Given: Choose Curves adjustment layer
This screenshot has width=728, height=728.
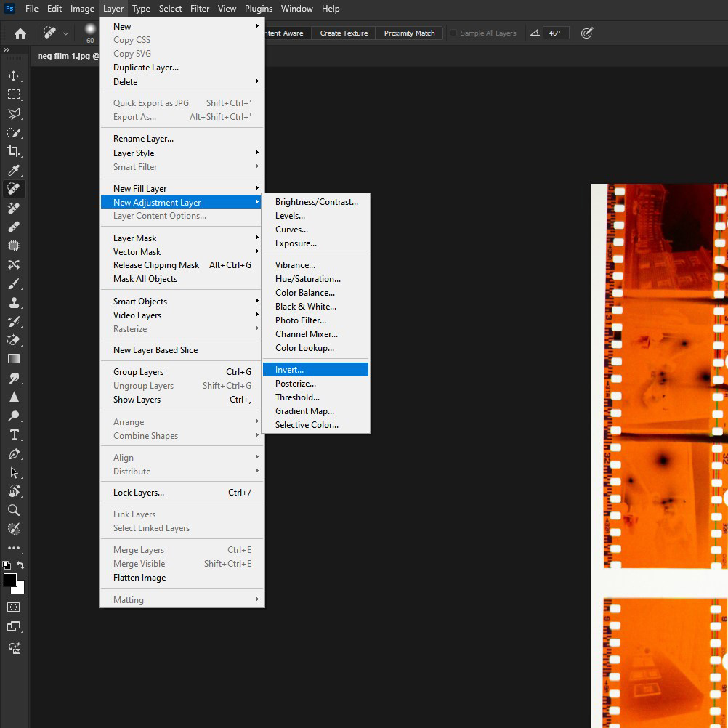Looking at the screenshot, I should (x=316, y=230).
